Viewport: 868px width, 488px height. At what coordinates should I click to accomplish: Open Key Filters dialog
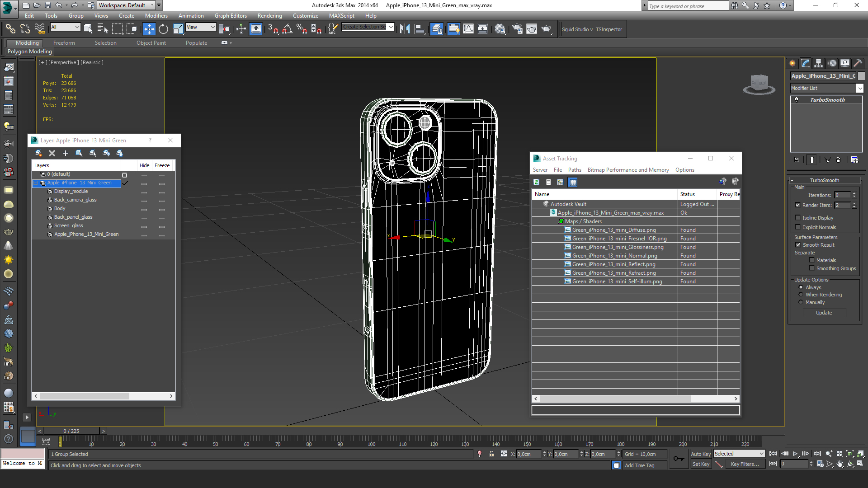click(745, 464)
